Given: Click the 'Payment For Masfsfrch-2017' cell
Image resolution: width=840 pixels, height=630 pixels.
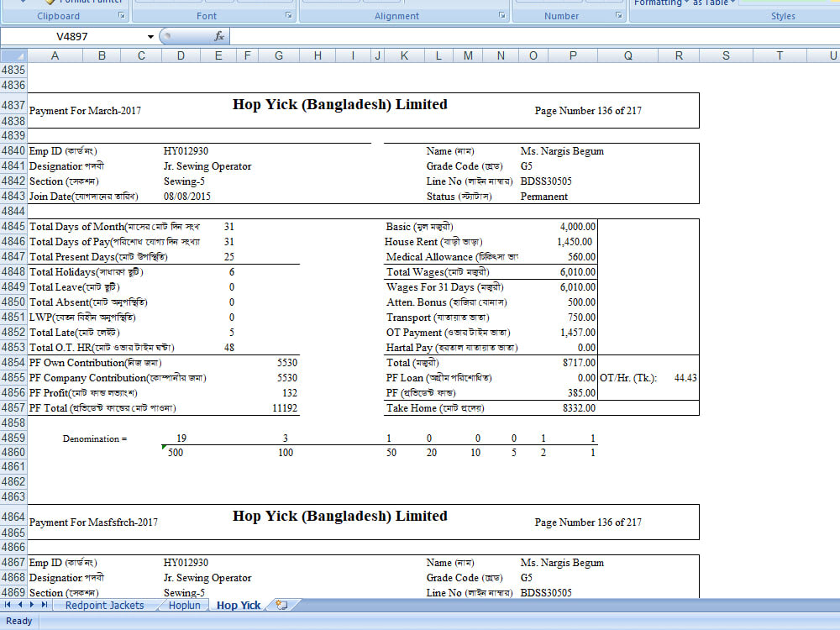Looking at the screenshot, I should coord(94,522).
